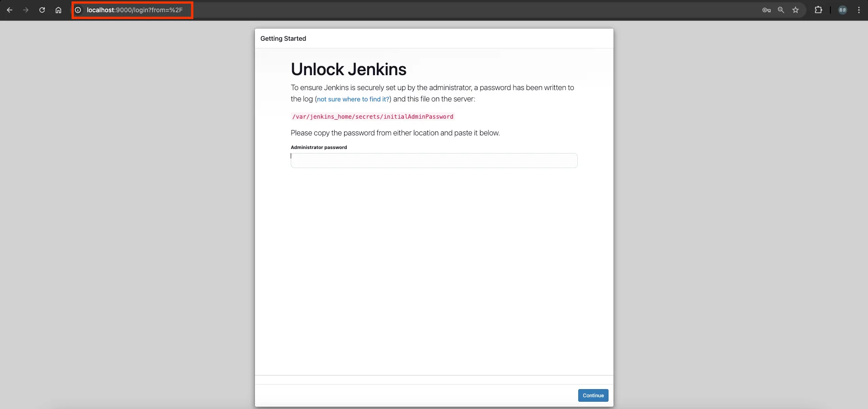Image resolution: width=868 pixels, height=409 pixels.
Task: Go back using the browser back arrow
Action: (x=10, y=10)
